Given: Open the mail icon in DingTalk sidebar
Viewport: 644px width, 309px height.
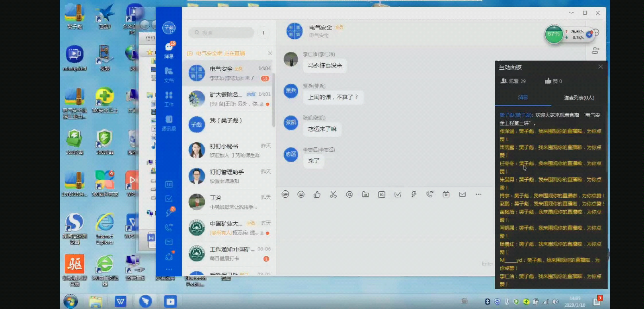Looking at the screenshot, I should click(x=169, y=242).
